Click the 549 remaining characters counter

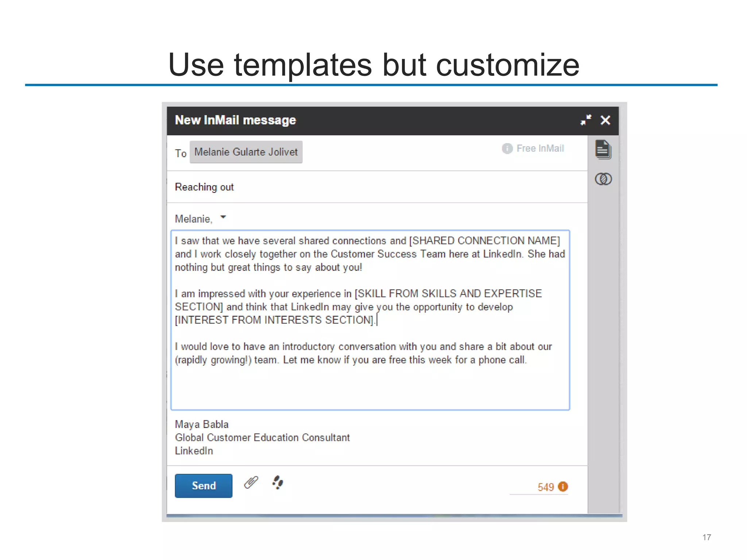(546, 487)
